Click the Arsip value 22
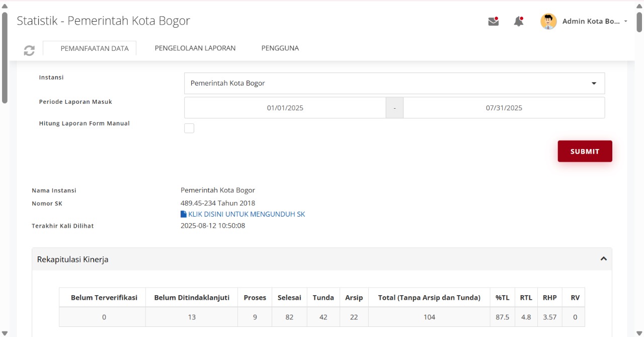This screenshot has height=337, width=644. (354, 317)
